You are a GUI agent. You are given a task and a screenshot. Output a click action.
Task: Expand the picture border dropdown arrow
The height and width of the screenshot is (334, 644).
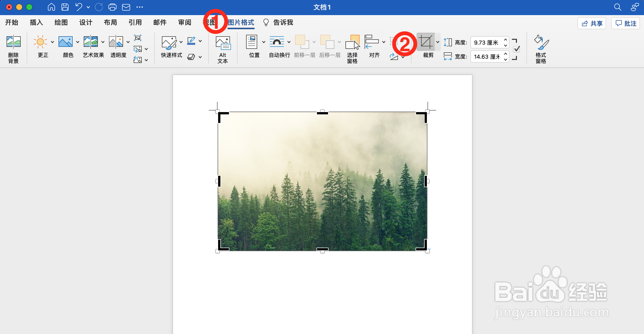click(x=200, y=41)
